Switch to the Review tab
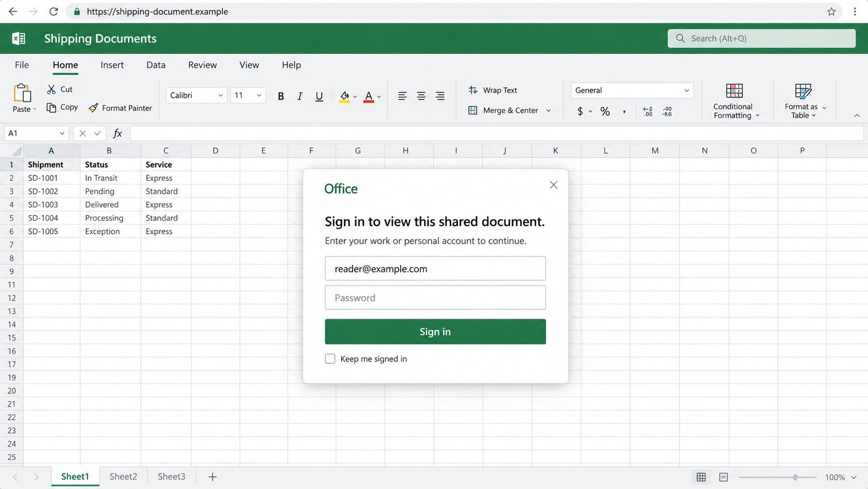 [202, 65]
